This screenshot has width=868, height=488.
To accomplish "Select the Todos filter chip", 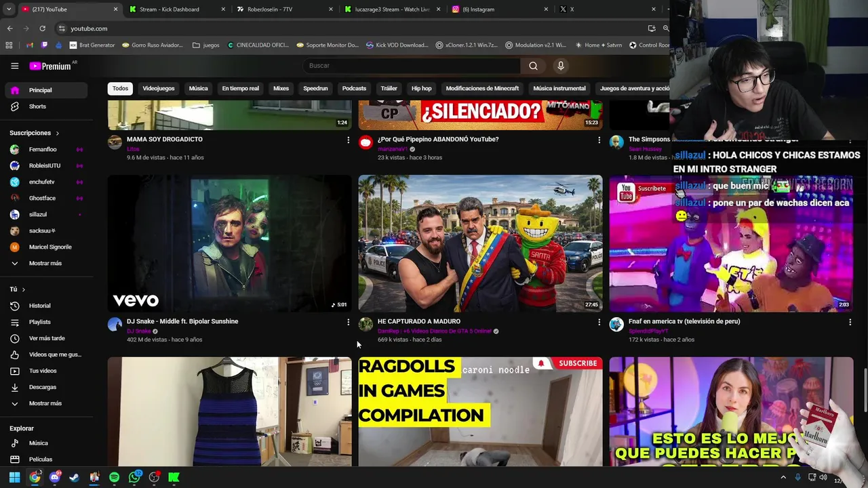I will point(120,89).
